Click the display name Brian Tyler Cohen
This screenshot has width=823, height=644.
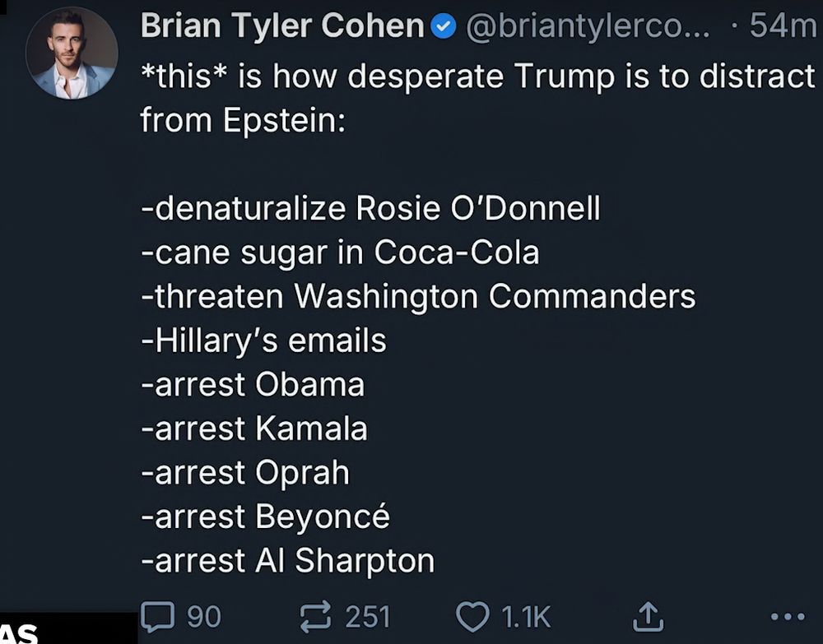tap(281, 27)
